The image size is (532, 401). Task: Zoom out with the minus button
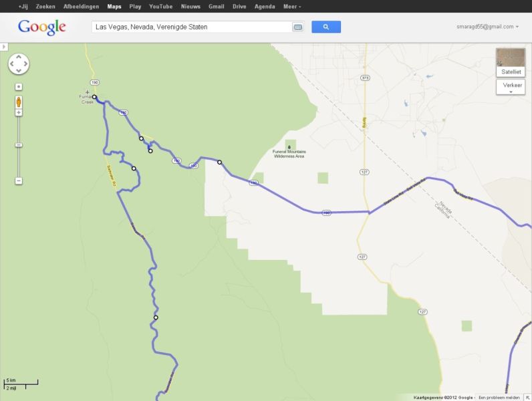pos(19,181)
